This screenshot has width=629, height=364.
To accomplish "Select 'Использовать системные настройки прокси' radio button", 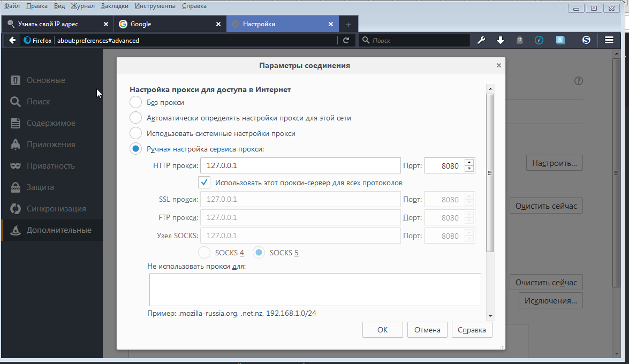I will pyautogui.click(x=136, y=133).
